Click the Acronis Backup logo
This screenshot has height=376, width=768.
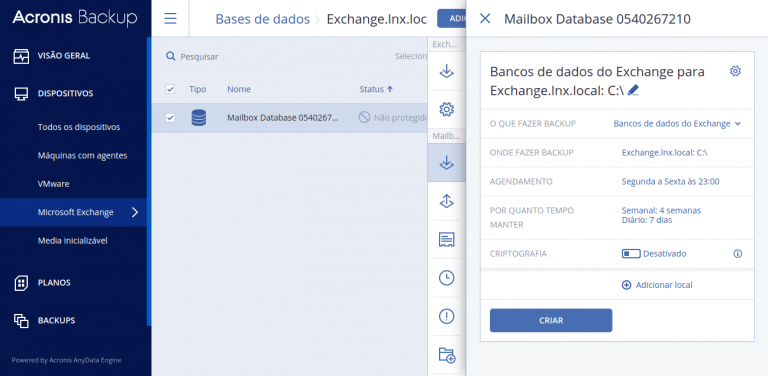[x=74, y=19]
